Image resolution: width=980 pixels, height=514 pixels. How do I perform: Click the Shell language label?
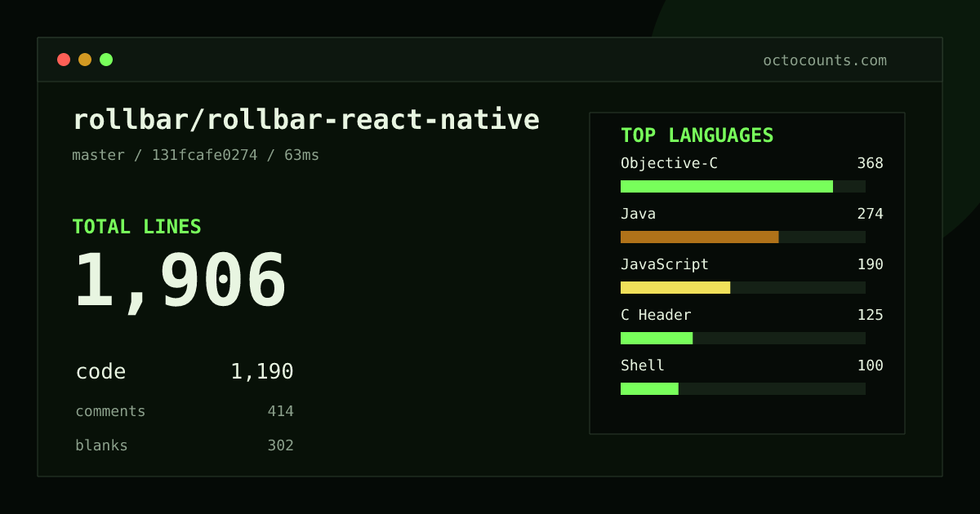(x=643, y=366)
